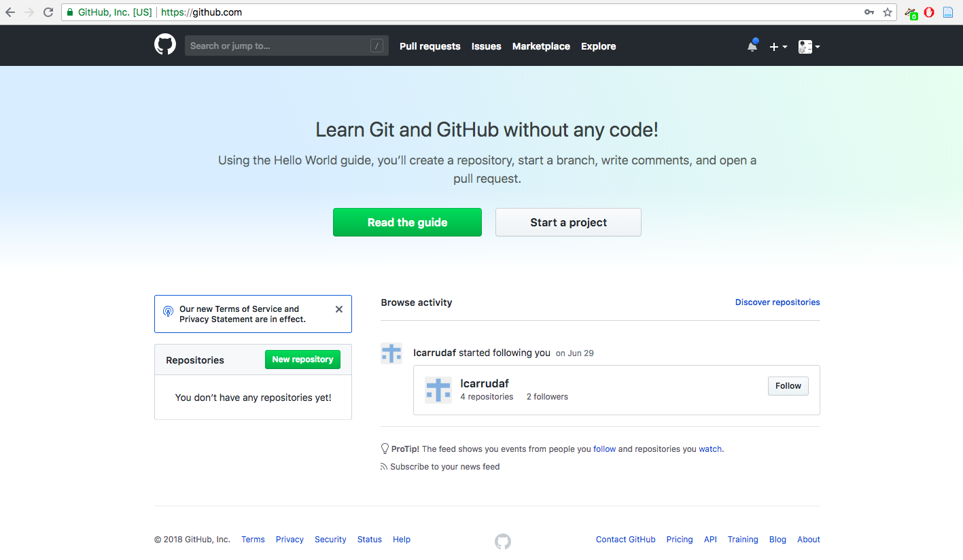Click '2 followers' text in user card
The width and height of the screenshot is (963, 560).
pos(547,397)
